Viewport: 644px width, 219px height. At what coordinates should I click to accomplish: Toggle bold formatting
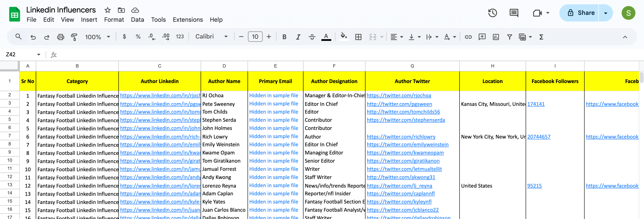point(284,37)
